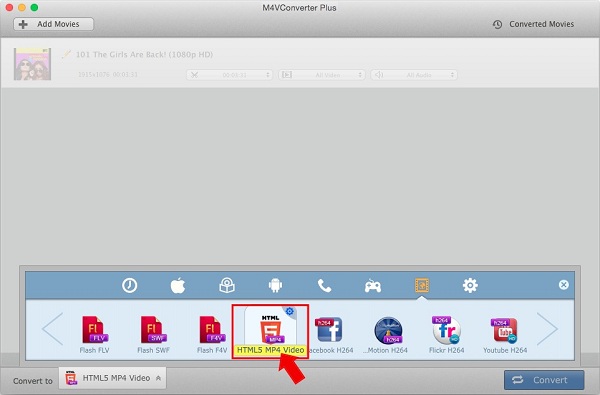Image resolution: width=600 pixels, height=395 pixels.
Task: Click the magic wand edit icon by the title
Action: tap(67, 54)
